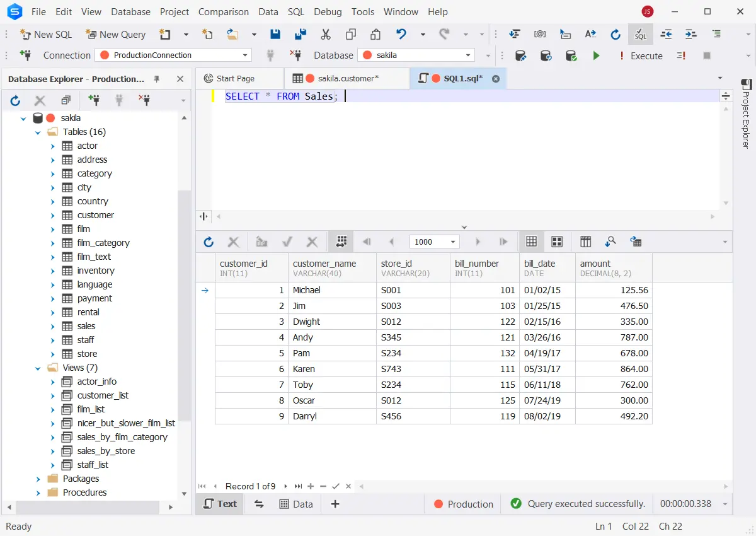Click the New SQL button
The image size is (756, 536).
coord(46,34)
